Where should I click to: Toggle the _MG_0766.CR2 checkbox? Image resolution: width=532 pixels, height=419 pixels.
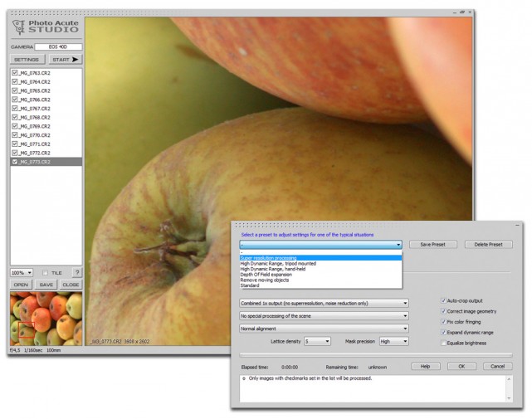(x=15, y=100)
